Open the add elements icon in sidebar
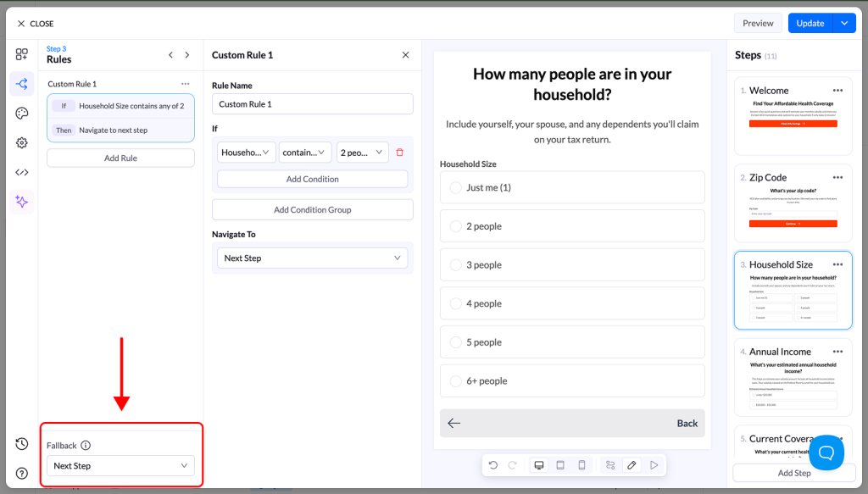 point(21,54)
